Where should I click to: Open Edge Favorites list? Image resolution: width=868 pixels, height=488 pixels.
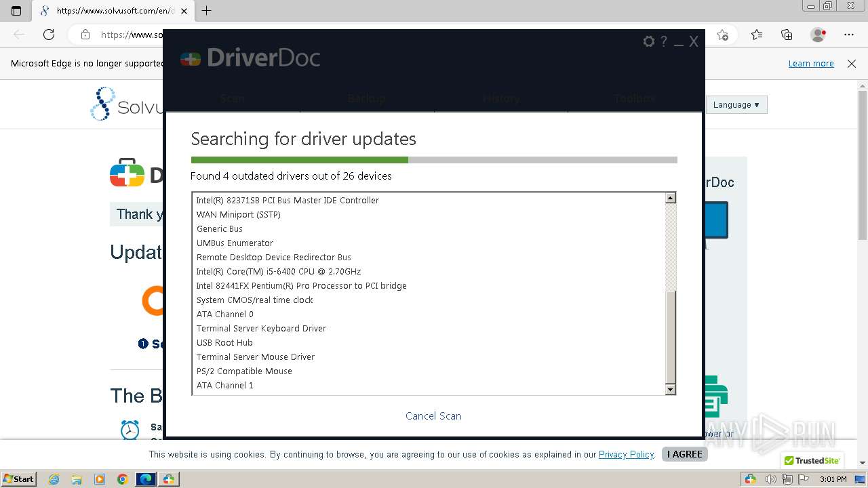(757, 35)
